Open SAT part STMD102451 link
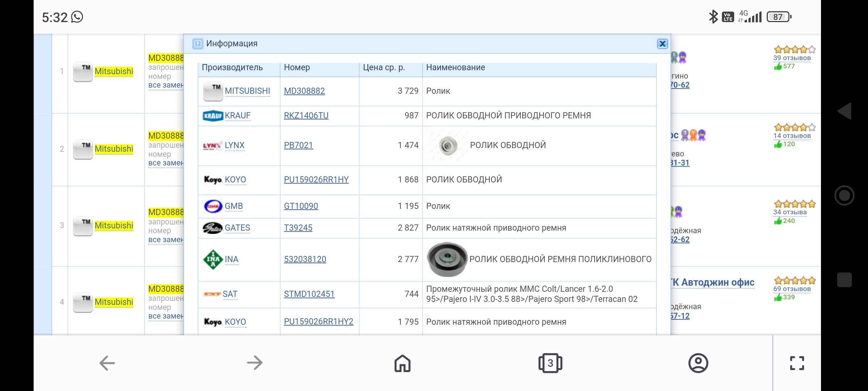 coord(309,294)
